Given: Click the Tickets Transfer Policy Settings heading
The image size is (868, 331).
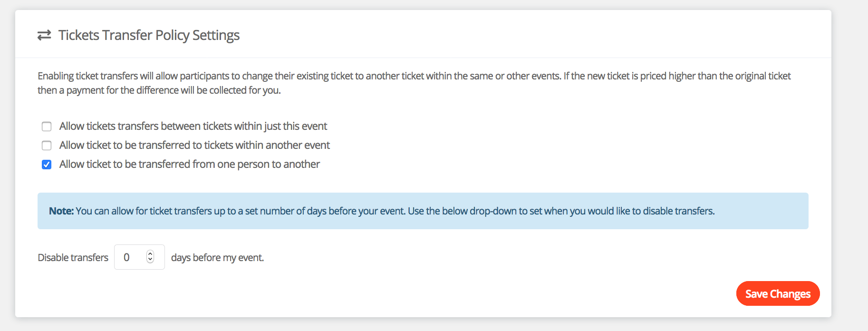Looking at the screenshot, I should point(149,35).
